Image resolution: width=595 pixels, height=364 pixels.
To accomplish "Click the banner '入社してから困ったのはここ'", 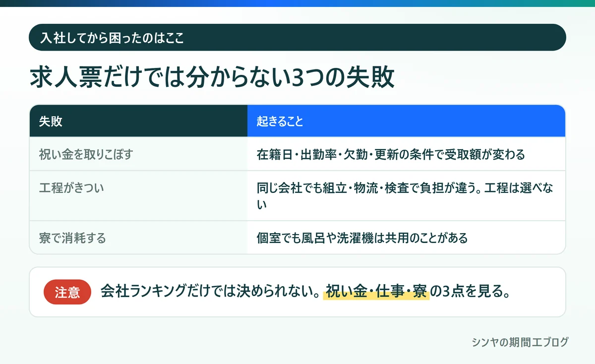I will 297,37.
